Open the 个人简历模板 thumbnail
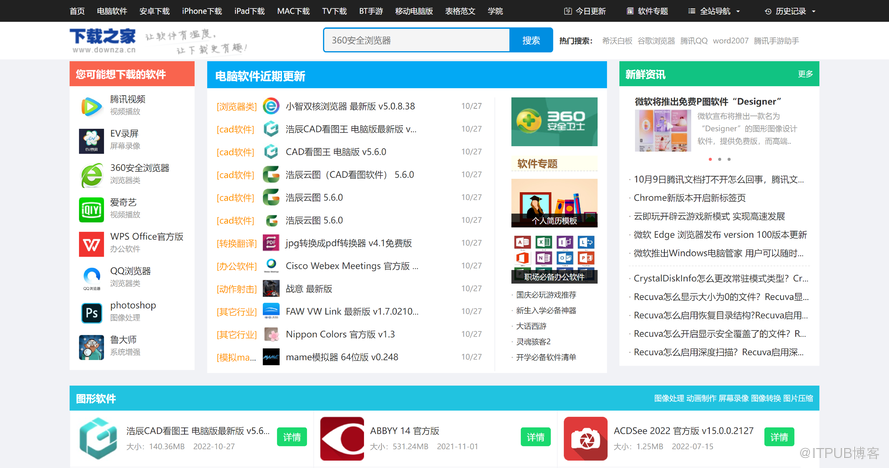The height and width of the screenshot is (468, 889). coord(554,203)
